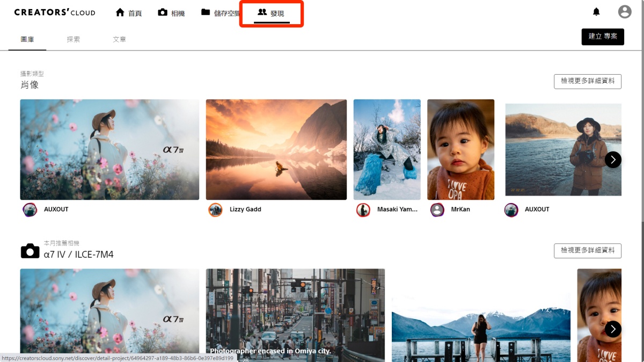Click 檢視更多詳細資料 beside α7 IV / ILCE-7M4

[588, 250]
